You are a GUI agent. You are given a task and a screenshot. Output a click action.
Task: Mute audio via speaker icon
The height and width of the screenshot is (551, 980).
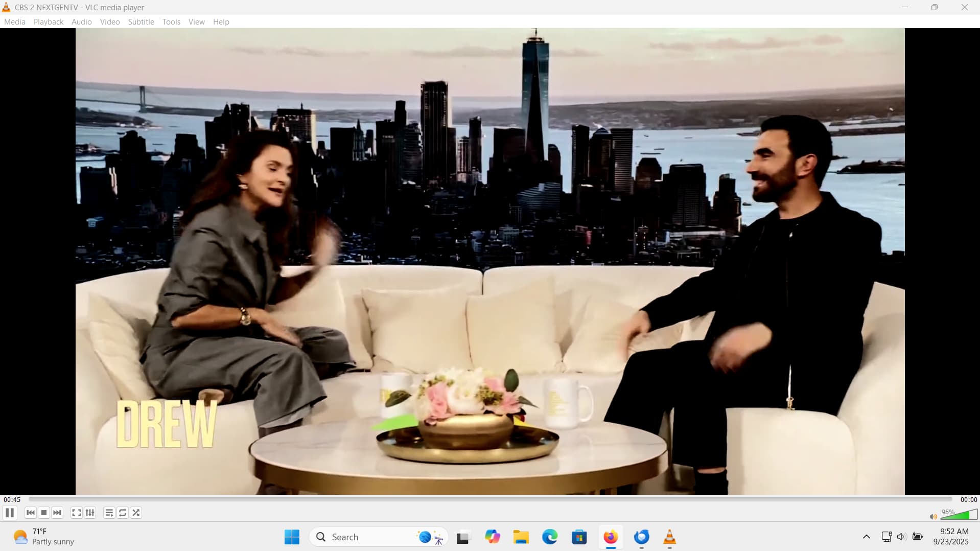933,516
